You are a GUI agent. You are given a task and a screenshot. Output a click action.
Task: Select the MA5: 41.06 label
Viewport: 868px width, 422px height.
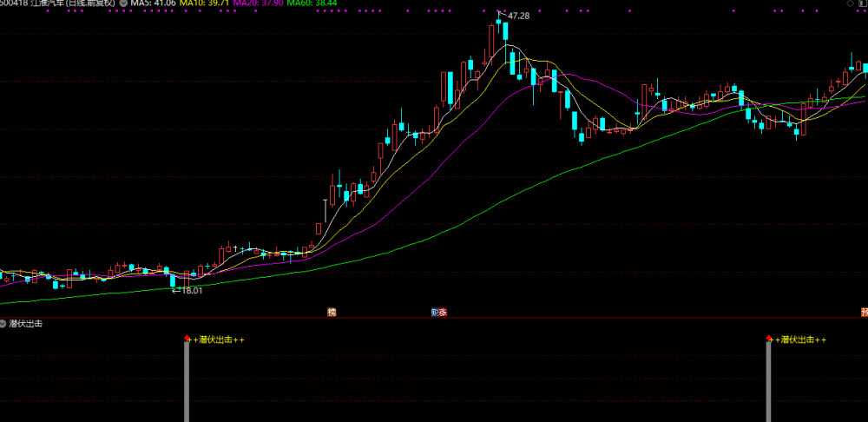pyautogui.click(x=153, y=3)
